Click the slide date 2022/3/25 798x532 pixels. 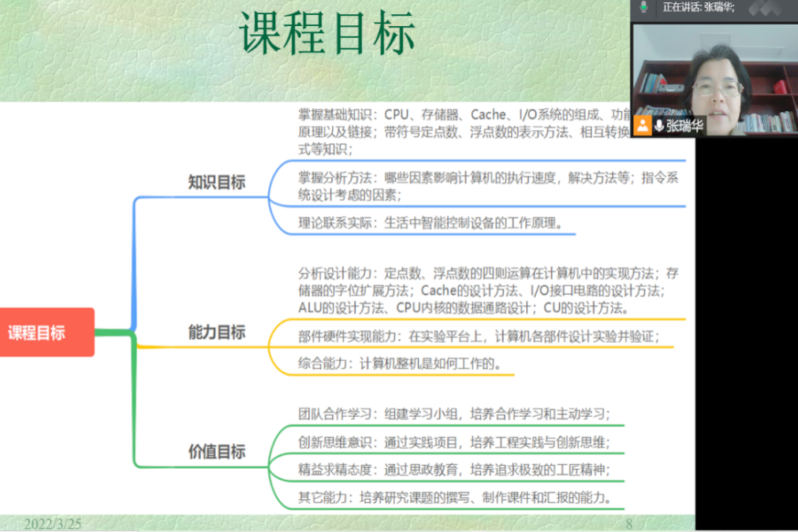click(x=52, y=524)
